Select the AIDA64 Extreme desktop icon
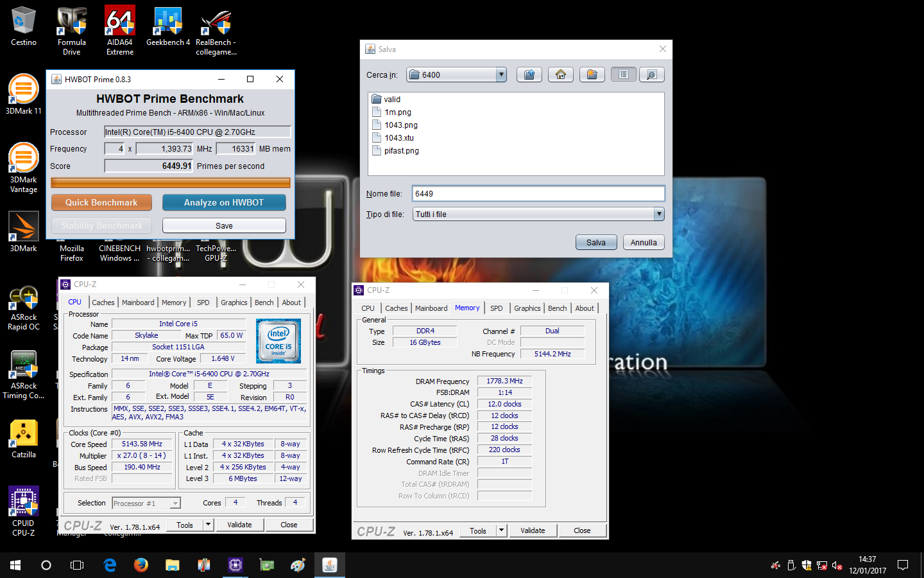The image size is (924, 578). click(x=120, y=31)
